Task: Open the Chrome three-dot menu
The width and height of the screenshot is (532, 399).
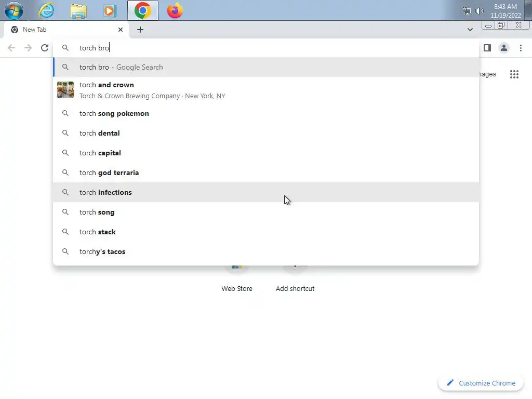Action: coord(521,48)
